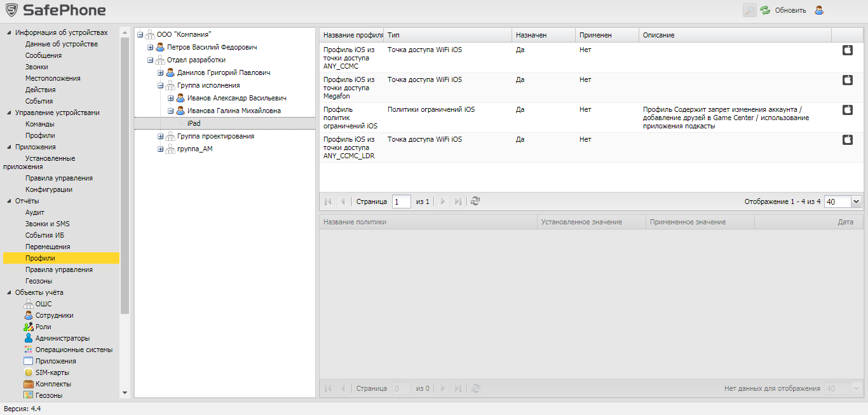The height and width of the screenshot is (415, 868).
Task: Click the Роли icon in the sidebar
Action: (x=28, y=327)
